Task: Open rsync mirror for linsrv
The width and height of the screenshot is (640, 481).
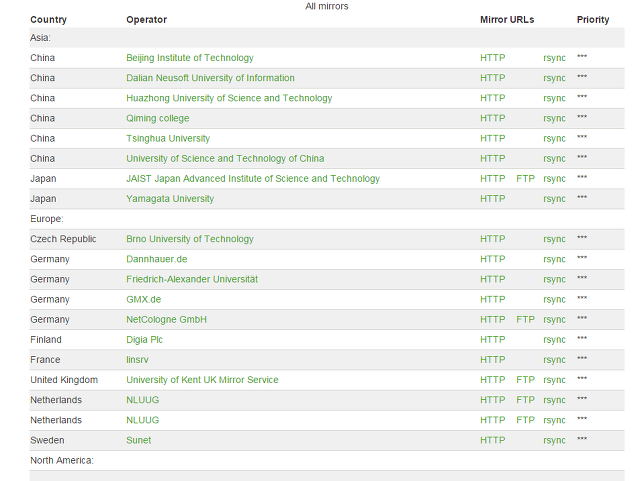Action: [x=554, y=360]
